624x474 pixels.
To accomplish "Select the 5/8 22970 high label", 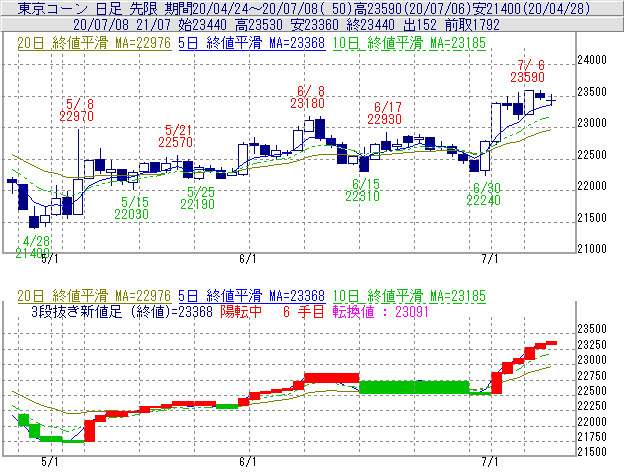I will [x=76, y=110].
